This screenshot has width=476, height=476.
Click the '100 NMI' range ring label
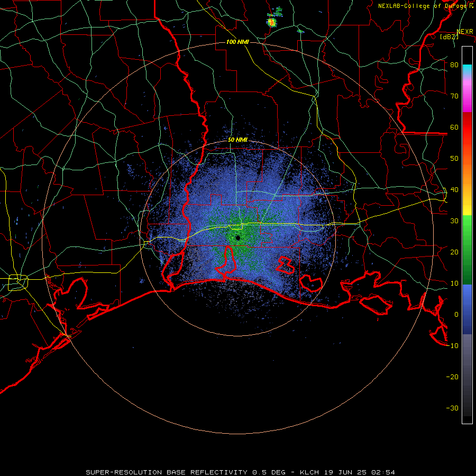(237, 42)
